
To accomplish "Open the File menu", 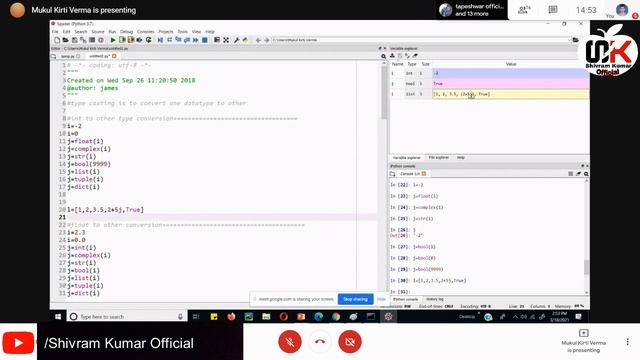I will (x=55, y=31).
